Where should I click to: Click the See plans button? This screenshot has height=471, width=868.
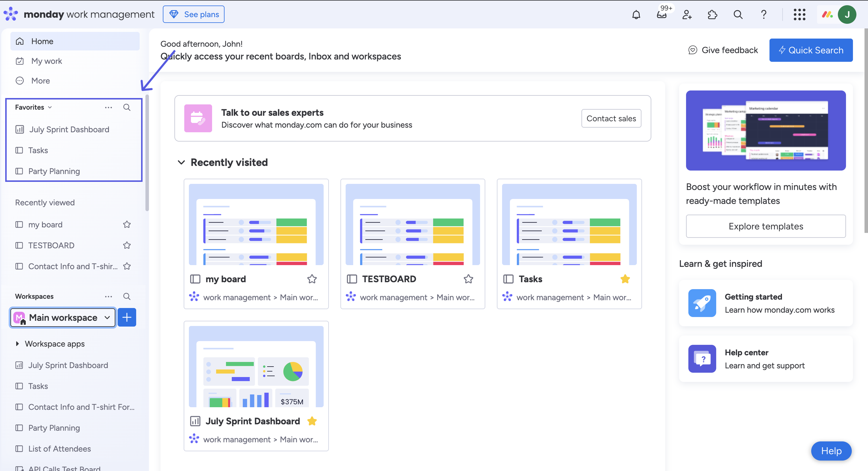tap(194, 14)
